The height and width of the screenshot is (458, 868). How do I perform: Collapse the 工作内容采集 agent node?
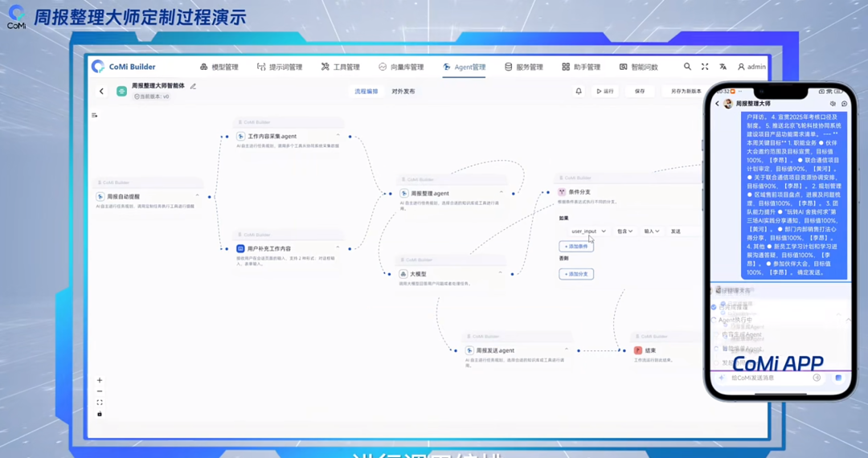click(338, 136)
